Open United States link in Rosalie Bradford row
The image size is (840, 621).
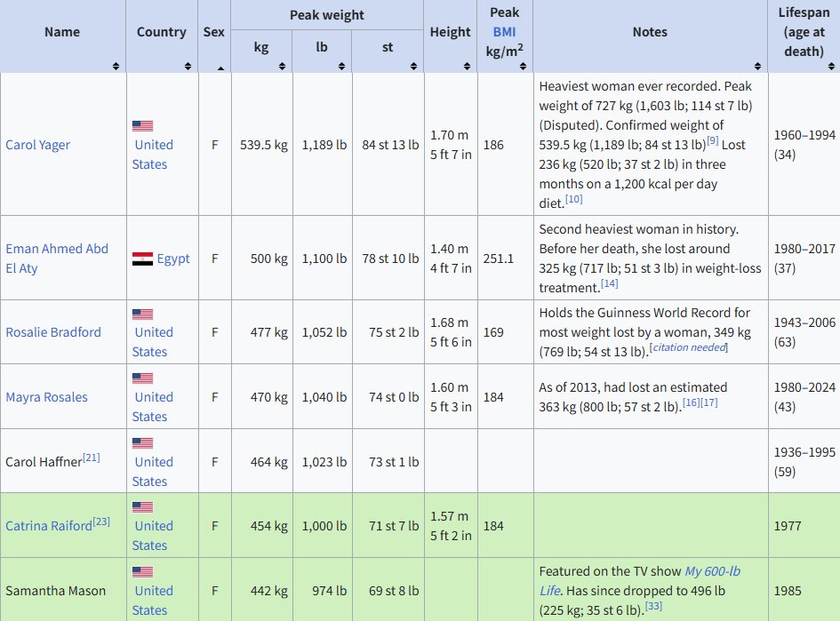[x=153, y=341]
